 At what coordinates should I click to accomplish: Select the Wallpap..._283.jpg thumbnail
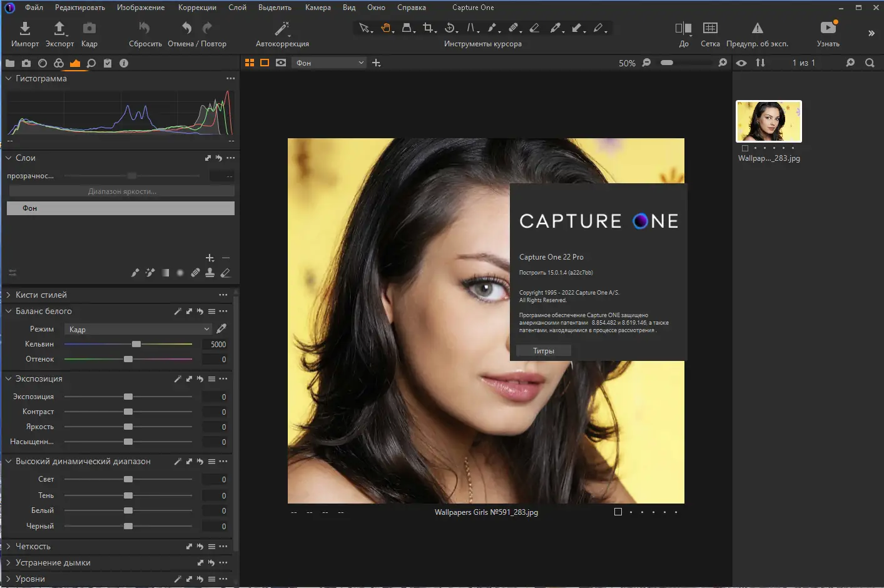[x=769, y=121]
